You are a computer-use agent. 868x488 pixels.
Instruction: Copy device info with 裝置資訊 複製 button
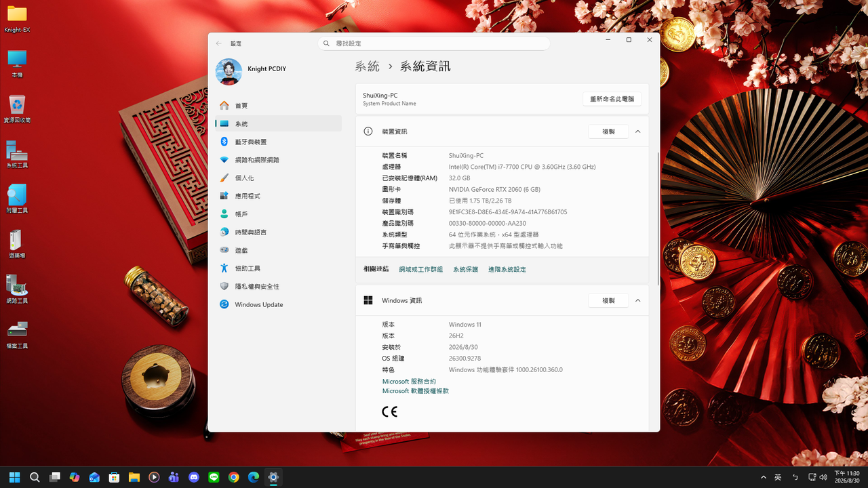point(608,131)
